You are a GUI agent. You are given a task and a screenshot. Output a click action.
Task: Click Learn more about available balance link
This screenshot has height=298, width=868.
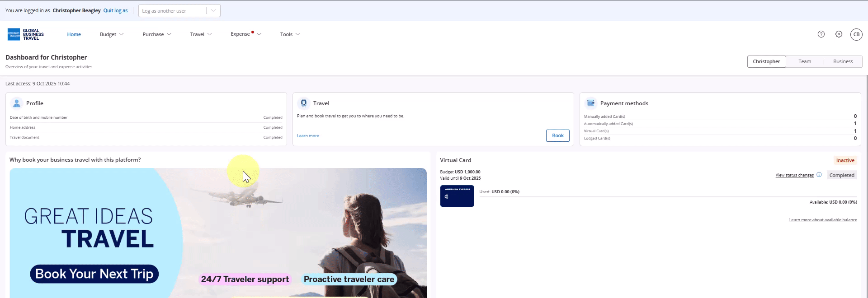[x=823, y=220]
